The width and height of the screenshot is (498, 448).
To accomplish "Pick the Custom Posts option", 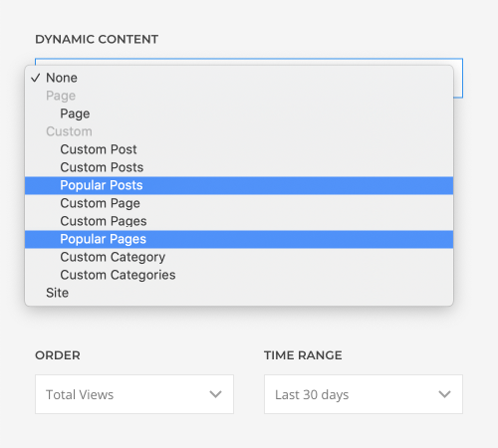I will [x=239, y=167].
